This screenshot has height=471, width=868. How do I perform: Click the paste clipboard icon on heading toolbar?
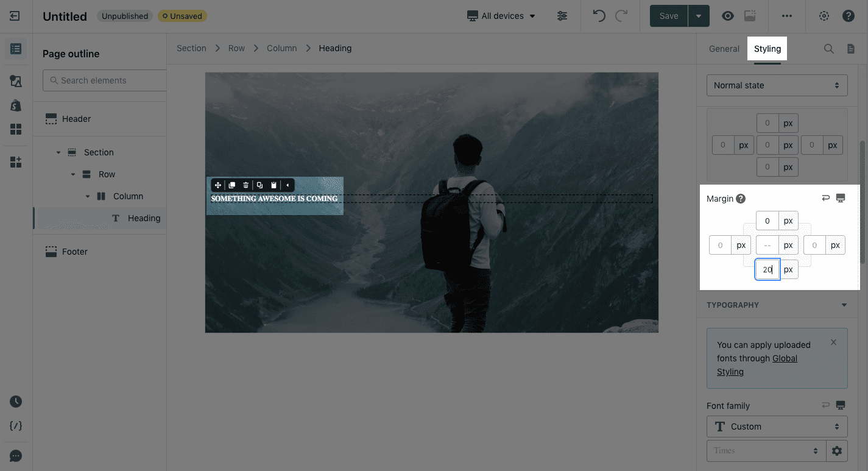click(x=274, y=185)
